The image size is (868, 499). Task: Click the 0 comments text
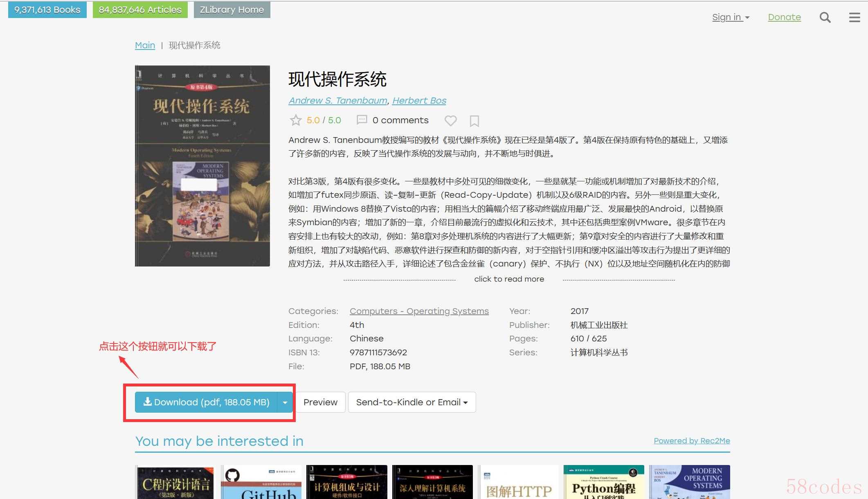[400, 120]
